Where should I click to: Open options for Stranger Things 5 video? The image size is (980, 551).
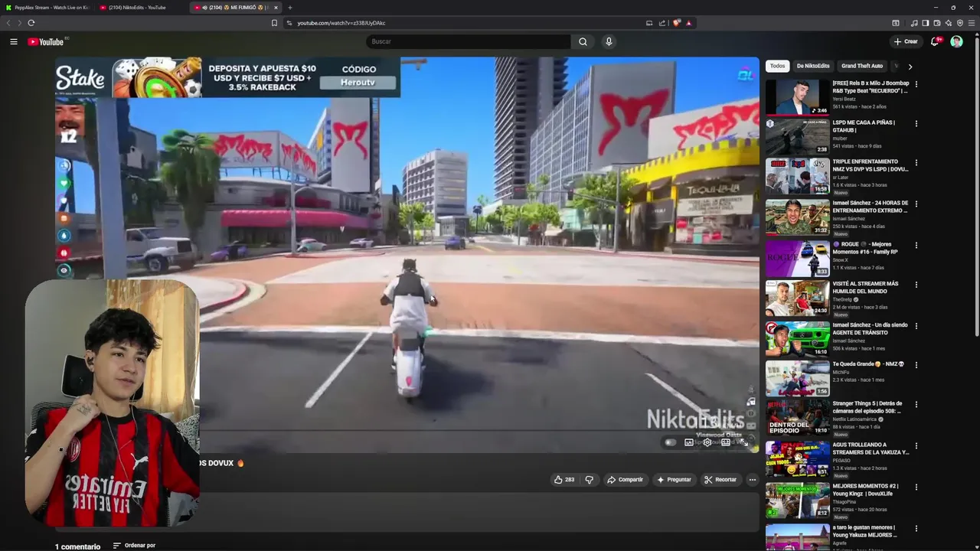[916, 406]
